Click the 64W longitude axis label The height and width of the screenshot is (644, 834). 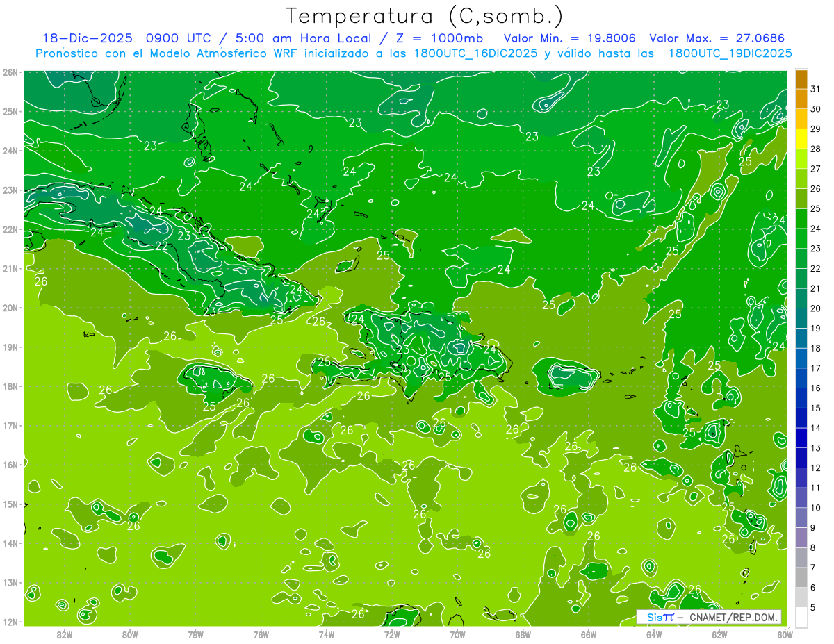click(x=653, y=634)
